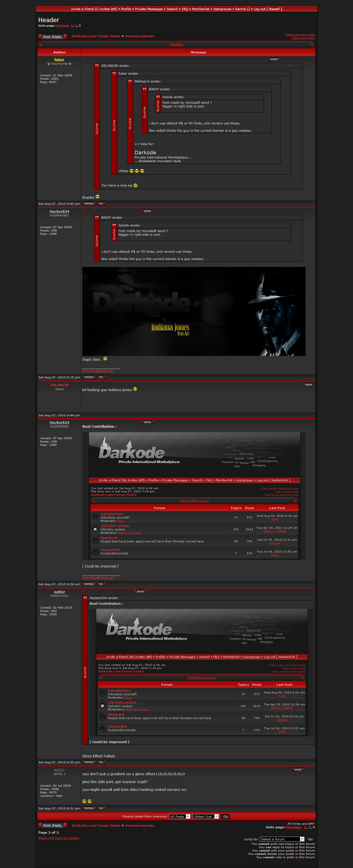The height and width of the screenshot is (868, 353).
Task: Go to Memberlist in the top menu
Action: click(x=200, y=9)
